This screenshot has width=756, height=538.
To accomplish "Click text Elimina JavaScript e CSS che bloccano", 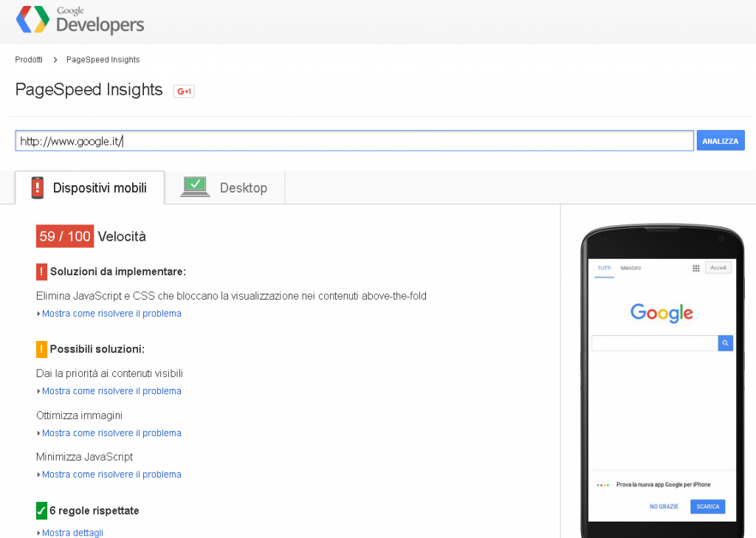I will pyautogui.click(x=231, y=296).
